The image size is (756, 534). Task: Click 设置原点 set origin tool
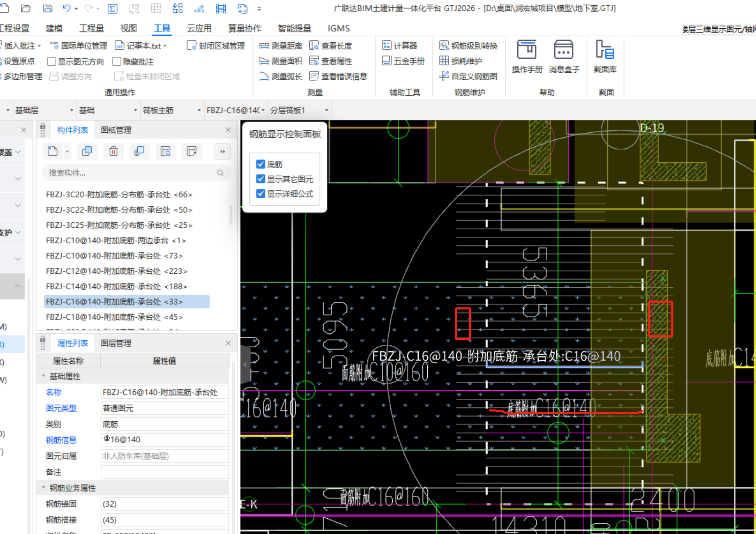point(17,61)
